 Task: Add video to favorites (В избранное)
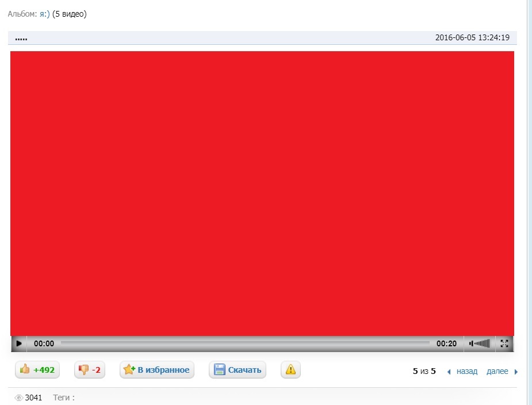point(157,370)
